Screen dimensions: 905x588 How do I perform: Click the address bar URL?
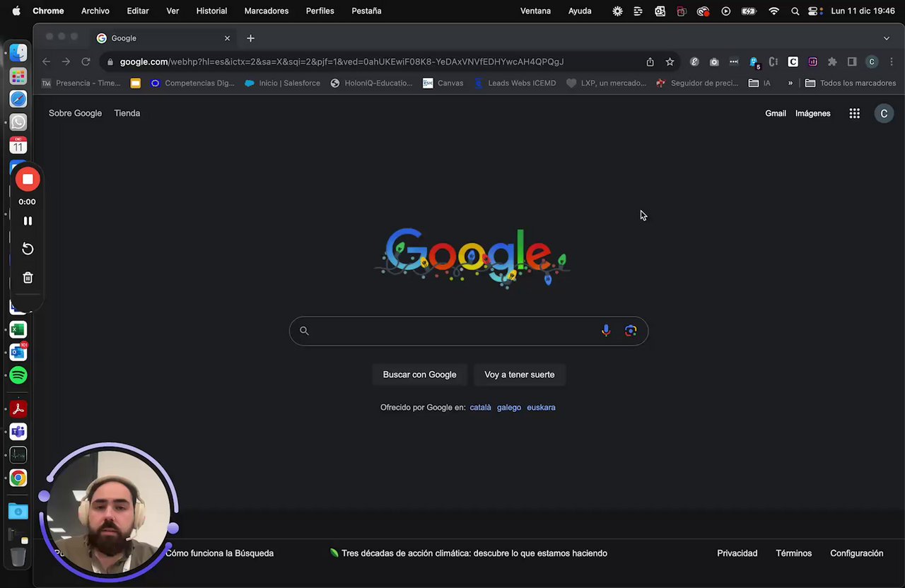tap(341, 61)
